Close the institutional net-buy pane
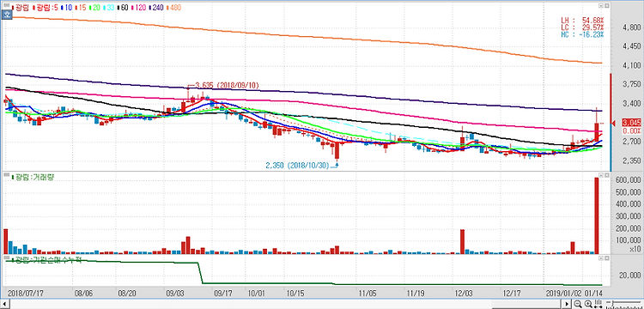644x309 pixels. pyautogui.click(x=606, y=258)
